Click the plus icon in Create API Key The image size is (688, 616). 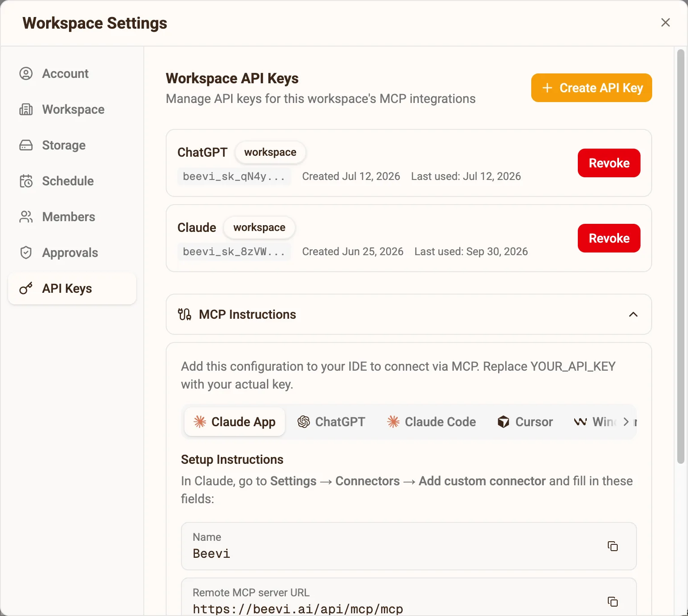[x=547, y=88]
